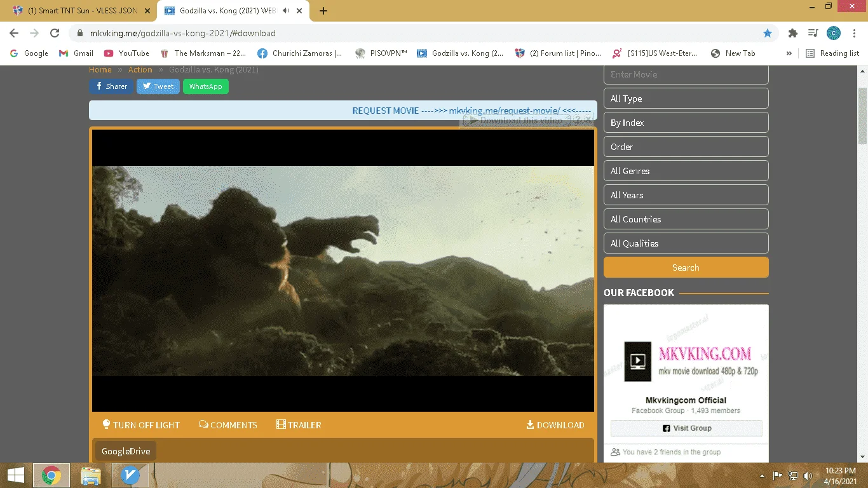Open the Chrome three-dot menu
This screenshot has width=868, height=488.
(x=853, y=33)
